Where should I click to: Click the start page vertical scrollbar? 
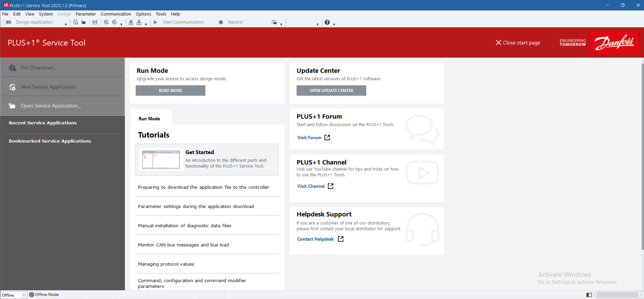click(x=642, y=157)
